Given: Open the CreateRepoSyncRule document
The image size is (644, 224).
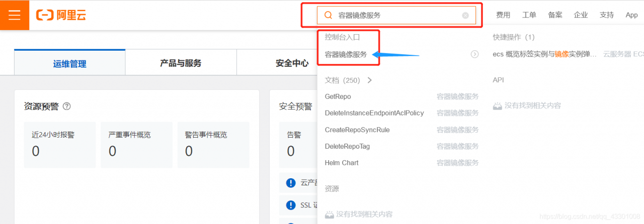Looking at the screenshot, I should tap(357, 130).
